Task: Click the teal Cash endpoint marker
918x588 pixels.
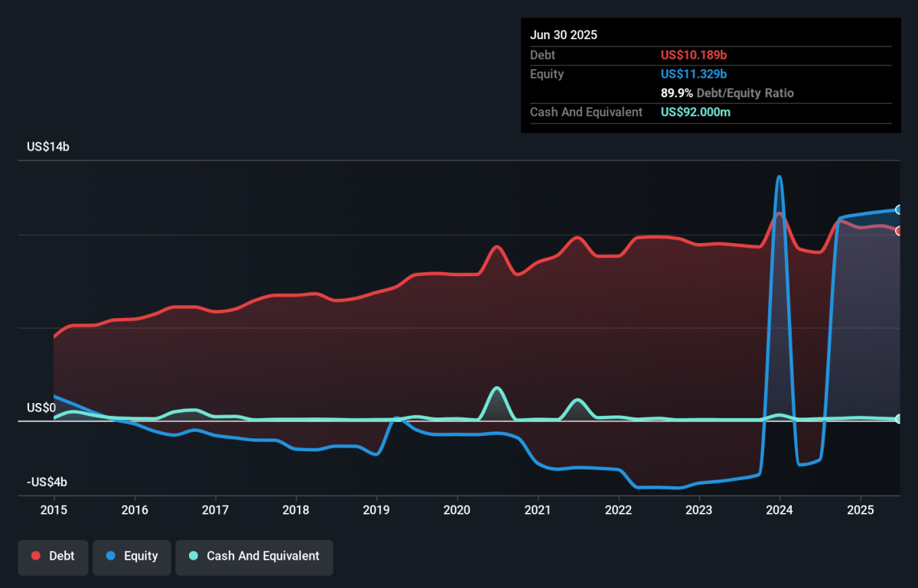Action: tap(899, 419)
